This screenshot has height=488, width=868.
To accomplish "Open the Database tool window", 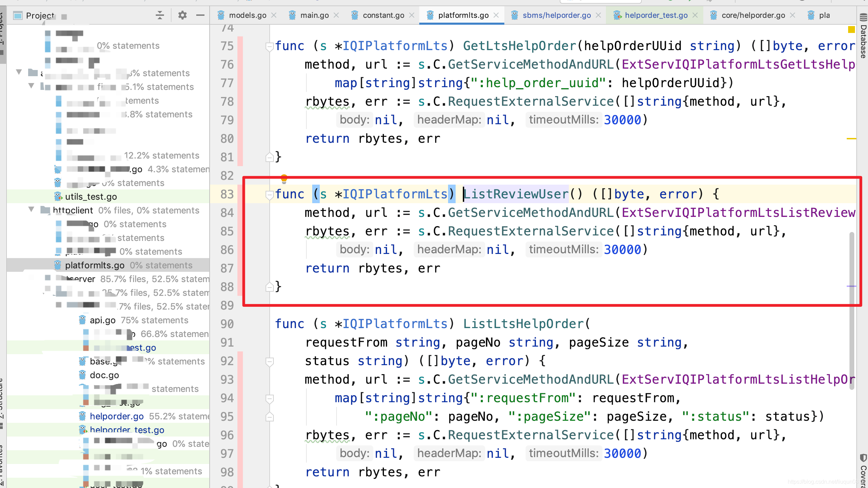I will [863, 36].
